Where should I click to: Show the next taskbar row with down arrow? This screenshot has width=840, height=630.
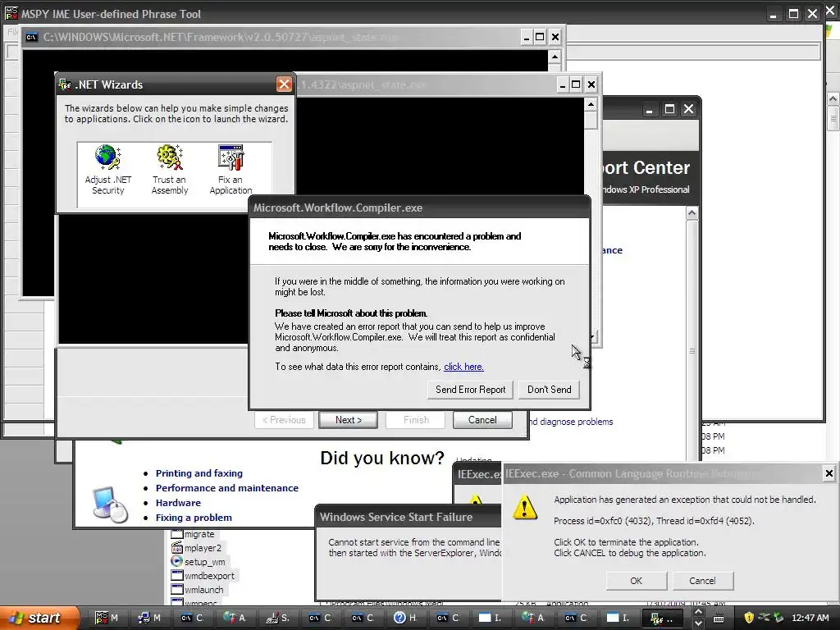pyautogui.click(x=698, y=623)
